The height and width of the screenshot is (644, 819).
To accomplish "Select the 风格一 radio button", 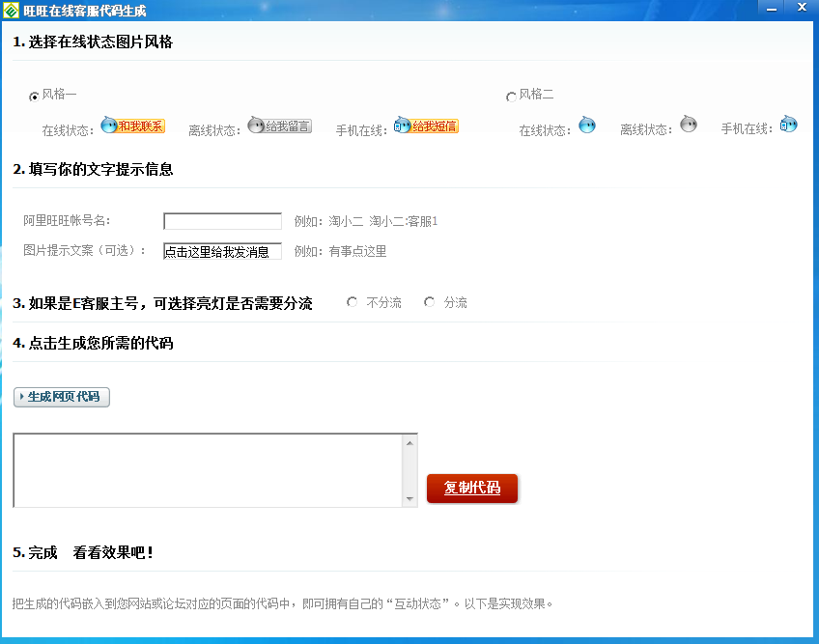I will 35,97.
